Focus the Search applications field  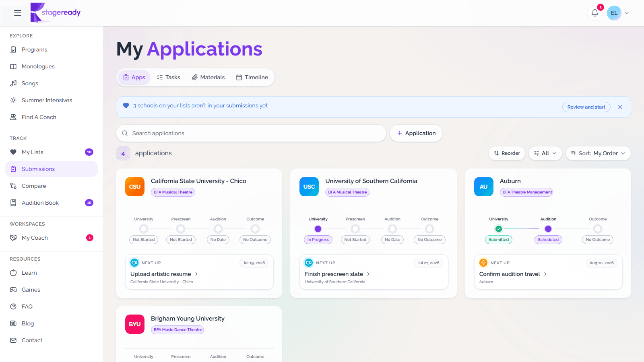tap(251, 133)
